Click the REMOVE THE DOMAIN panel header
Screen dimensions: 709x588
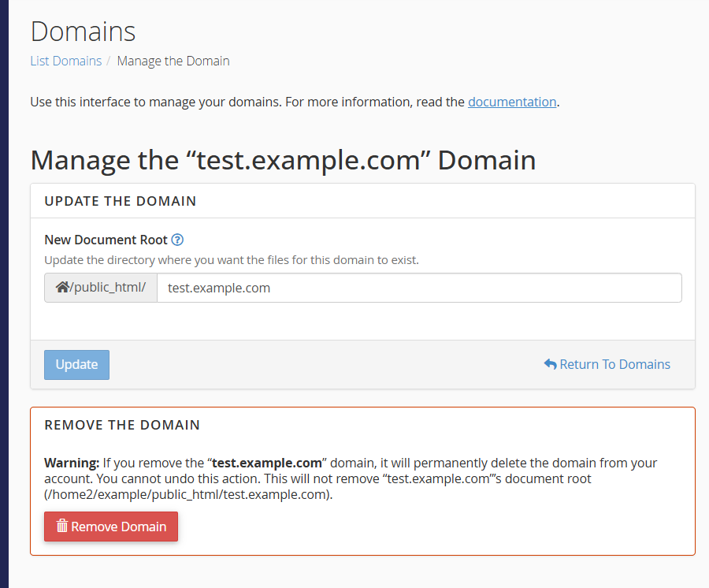tap(122, 425)
